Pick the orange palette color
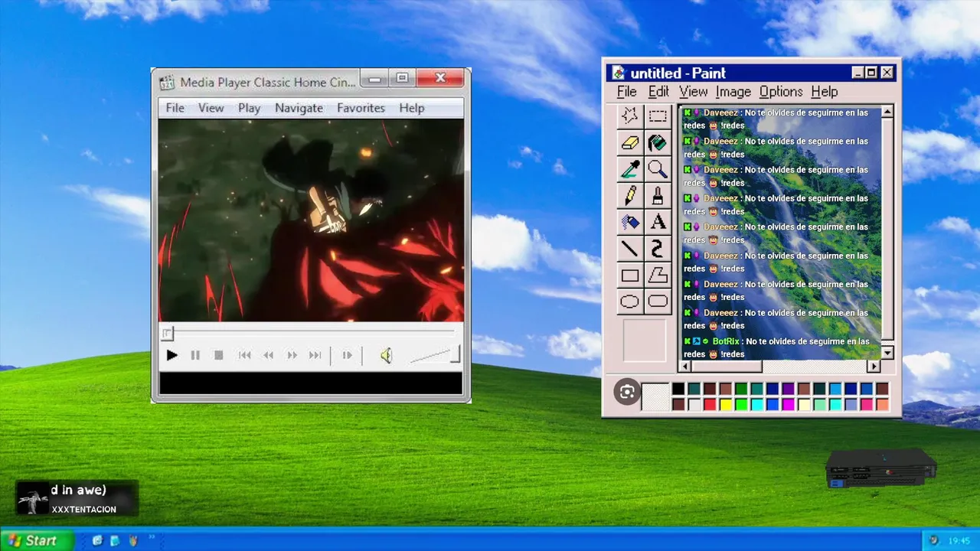 click(x=882, y=404)
